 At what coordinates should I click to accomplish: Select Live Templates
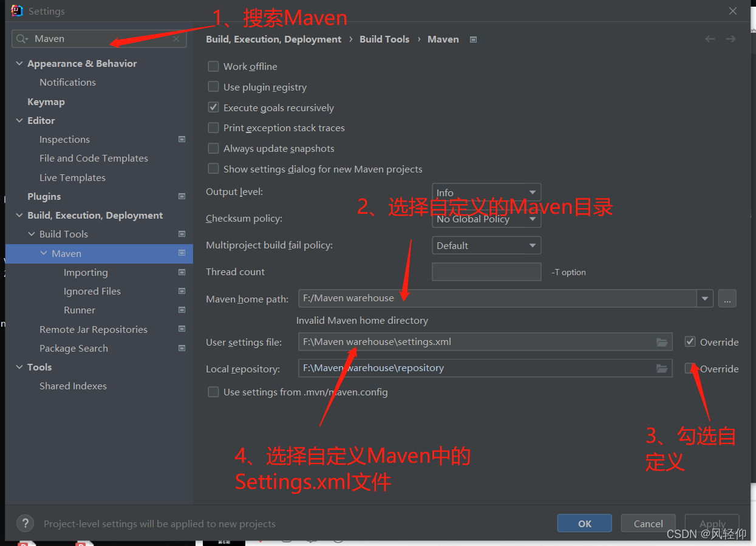[72, 177]
